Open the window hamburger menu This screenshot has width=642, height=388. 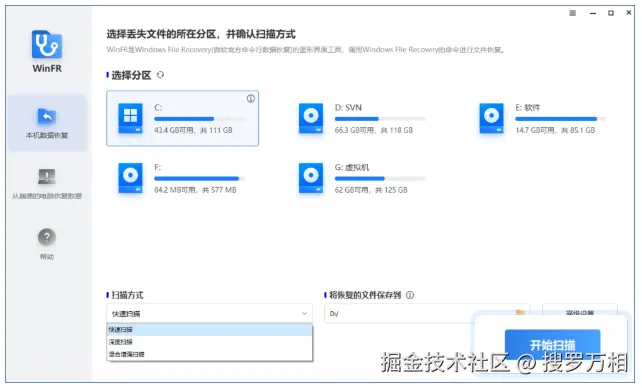click(573, 13)
